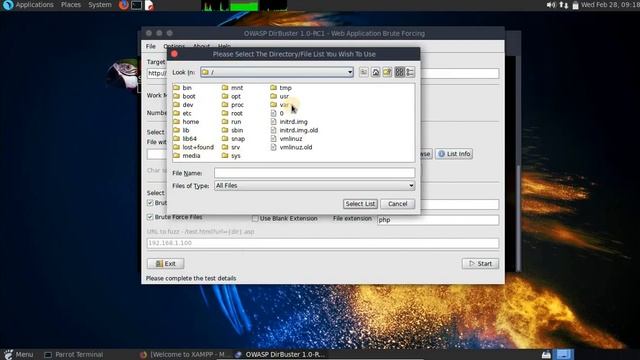The image size is (640, 360).
Task: Click the date and time clock
Action: coord(610,5)
